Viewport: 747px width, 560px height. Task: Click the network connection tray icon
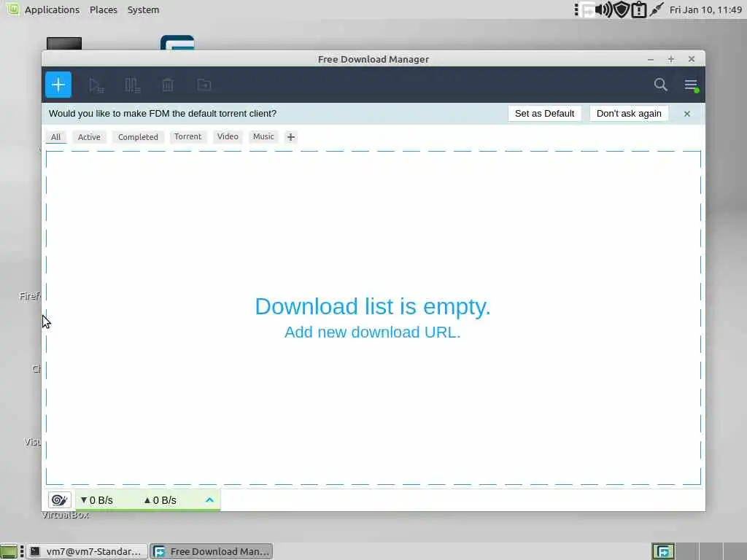pyautogui.click(x=657, y=9)
